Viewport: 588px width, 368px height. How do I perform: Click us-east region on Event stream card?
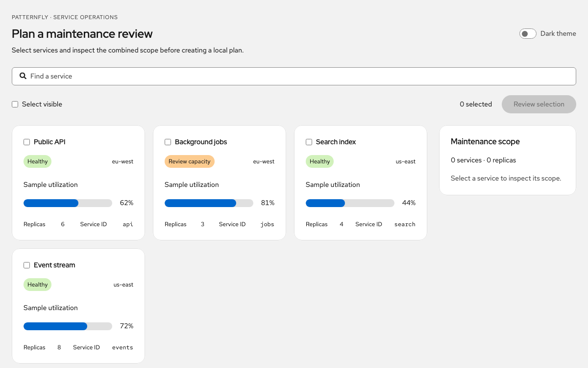pos(123,285)
